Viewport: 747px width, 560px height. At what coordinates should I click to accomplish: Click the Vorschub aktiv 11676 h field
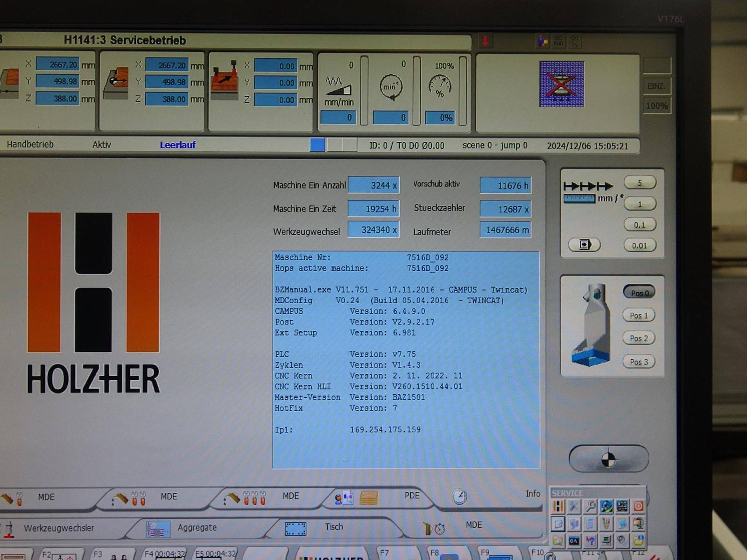tap(506, 186)
